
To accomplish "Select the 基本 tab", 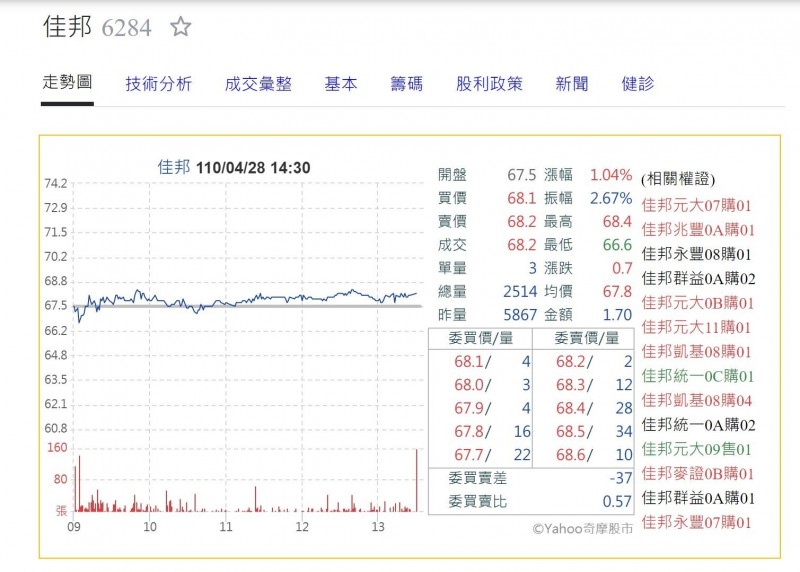I will tap(341, 84).
